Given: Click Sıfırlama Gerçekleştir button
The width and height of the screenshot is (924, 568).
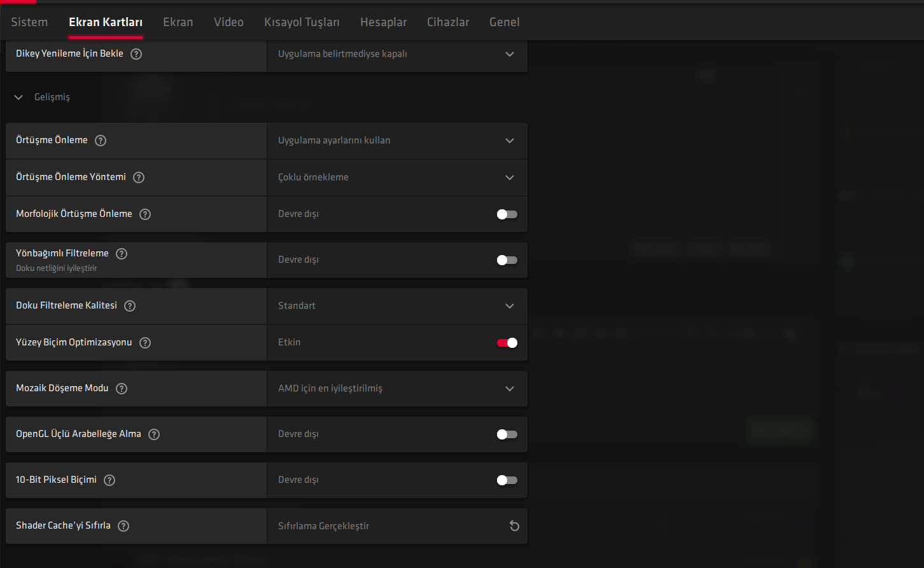Looking at the screenshot, I should [x=323, y=526].
